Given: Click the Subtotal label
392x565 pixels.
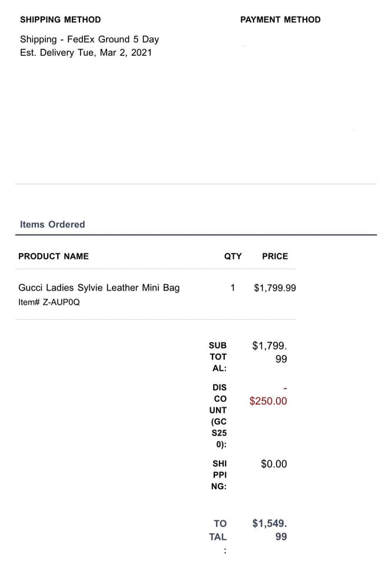Looking at the screenshot, I should pos(218,357).
